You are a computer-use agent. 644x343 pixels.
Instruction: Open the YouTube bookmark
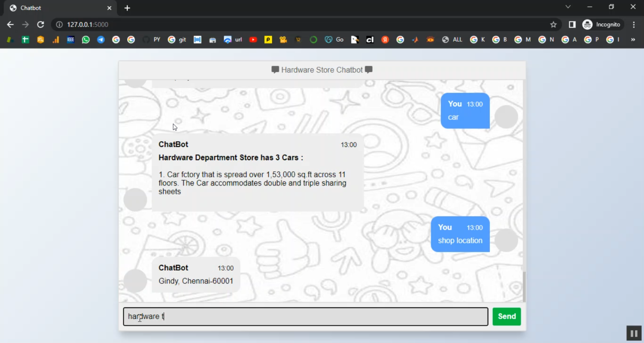point(253,39)
